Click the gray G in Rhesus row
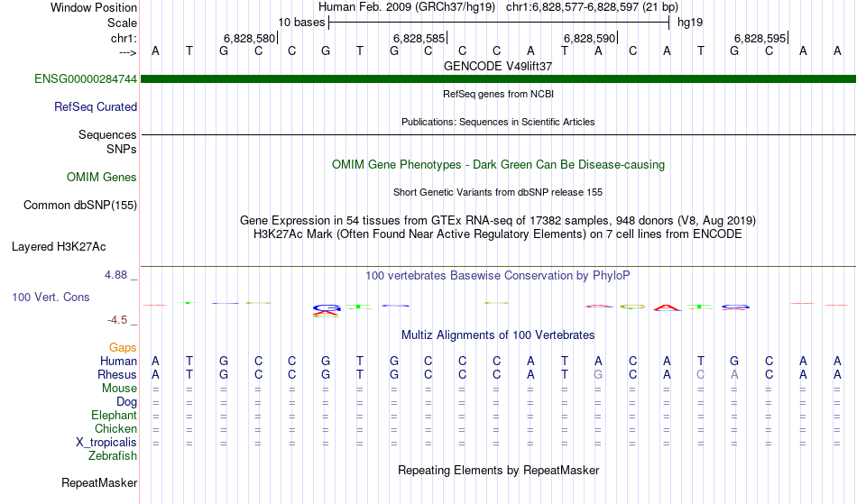Viewport: 857px width, 504px height. pos(598,375)
